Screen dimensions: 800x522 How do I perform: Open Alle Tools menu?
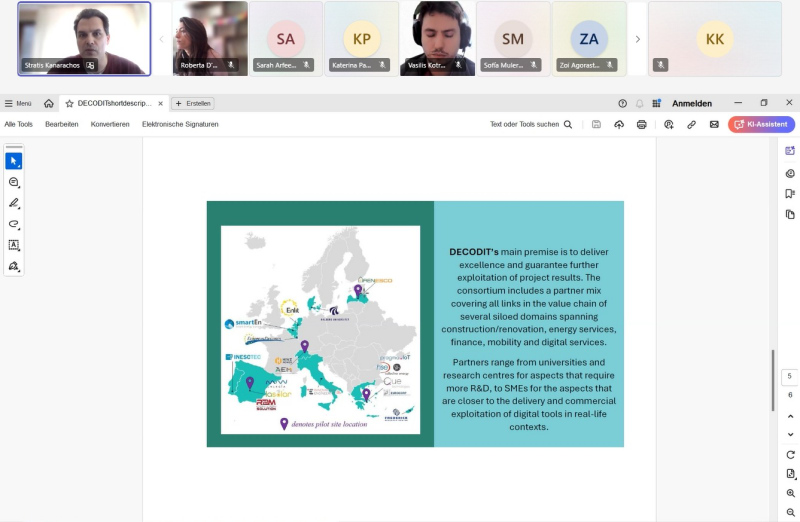point(18,124)
